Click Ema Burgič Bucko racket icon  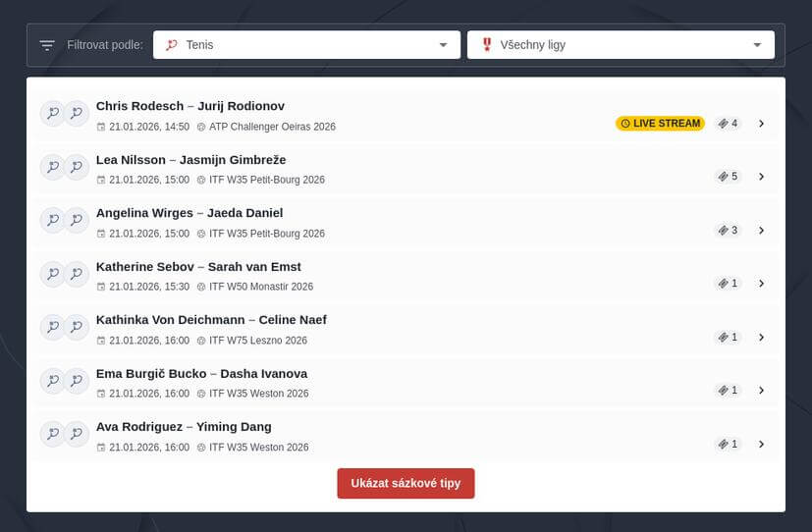pyautogui.click(x=52, y=381)
